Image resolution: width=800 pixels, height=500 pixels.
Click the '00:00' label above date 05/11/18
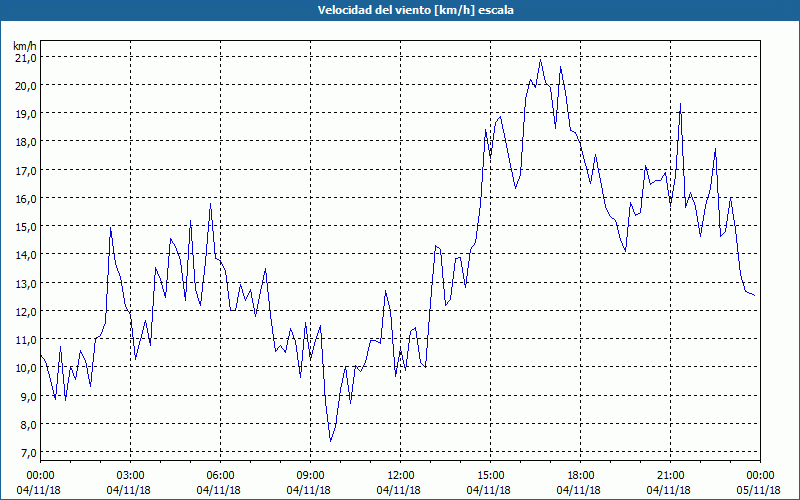tap(760, 476)
